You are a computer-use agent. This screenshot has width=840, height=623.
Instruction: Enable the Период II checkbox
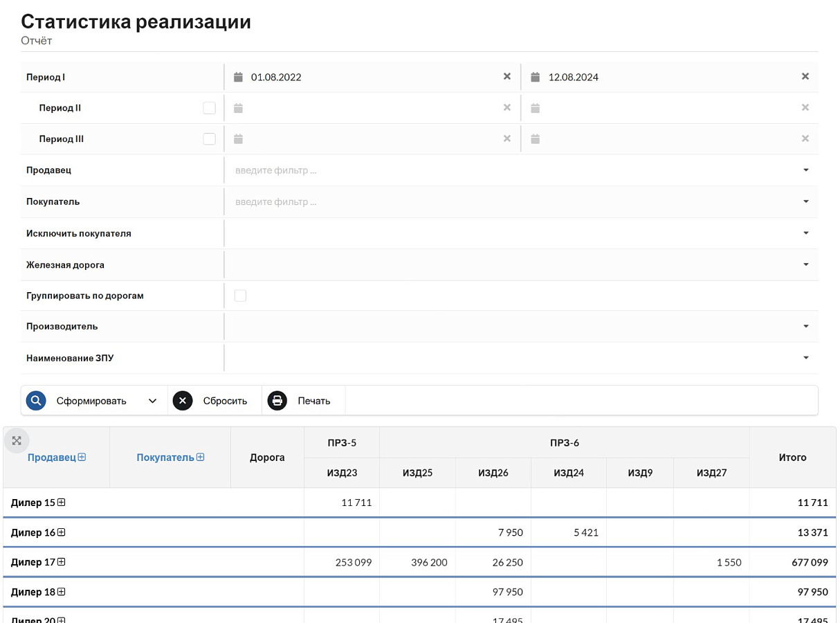[x=209, y=108]
